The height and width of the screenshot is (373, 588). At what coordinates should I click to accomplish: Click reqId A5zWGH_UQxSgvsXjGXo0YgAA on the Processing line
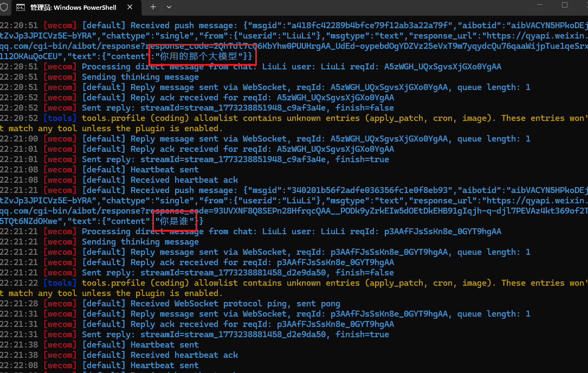click(443, 67)
